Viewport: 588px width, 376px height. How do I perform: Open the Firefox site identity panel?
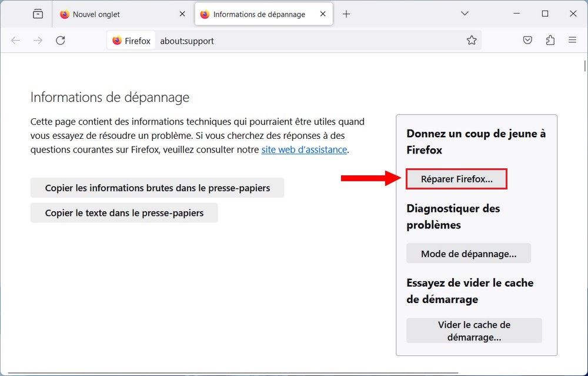click(131, 41)
